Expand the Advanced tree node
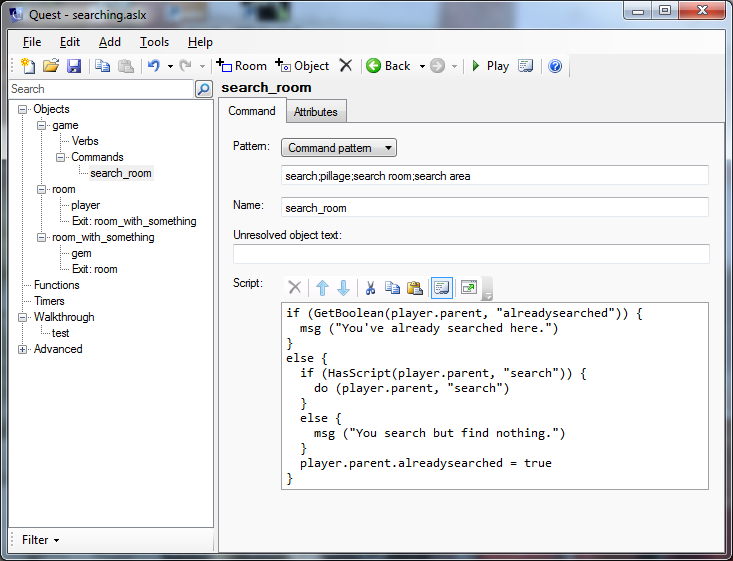Screen dimensions: 733x561 [23, 349]
